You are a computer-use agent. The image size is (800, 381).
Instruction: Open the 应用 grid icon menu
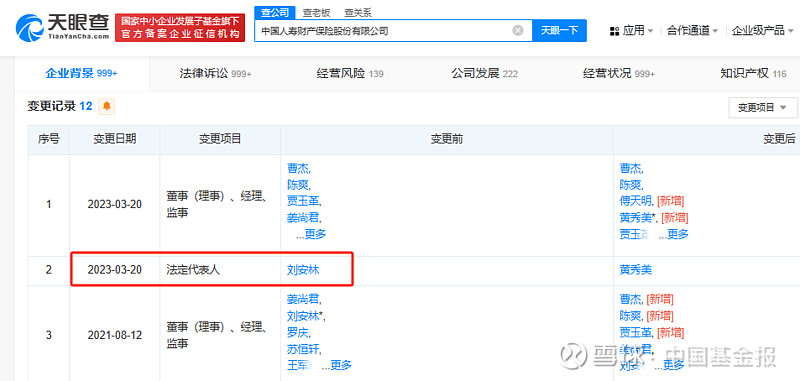tap(632, 31)
